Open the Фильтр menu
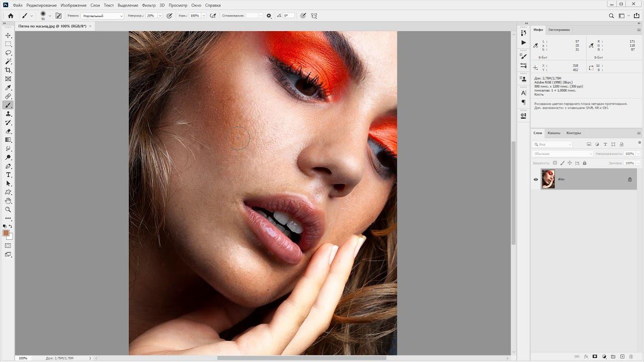Viewport: 644px width, 362px height. [x=149, y=5]
